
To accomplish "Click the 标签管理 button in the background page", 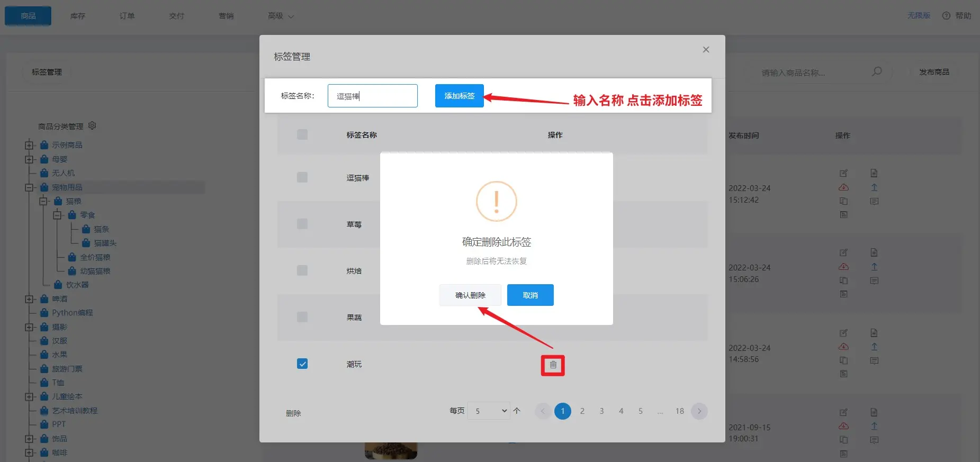I will coord(47,72).
